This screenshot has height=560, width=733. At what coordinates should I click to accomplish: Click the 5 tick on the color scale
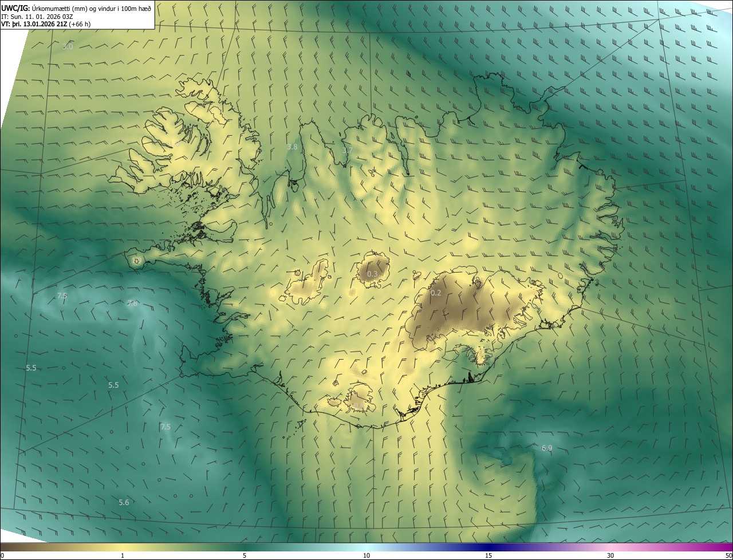245,555
